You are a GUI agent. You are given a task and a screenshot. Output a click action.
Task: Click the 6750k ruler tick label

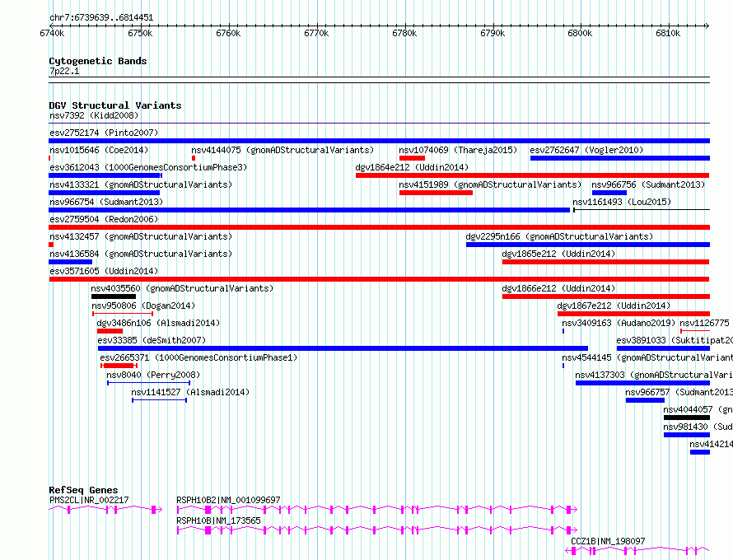[140, 33]
